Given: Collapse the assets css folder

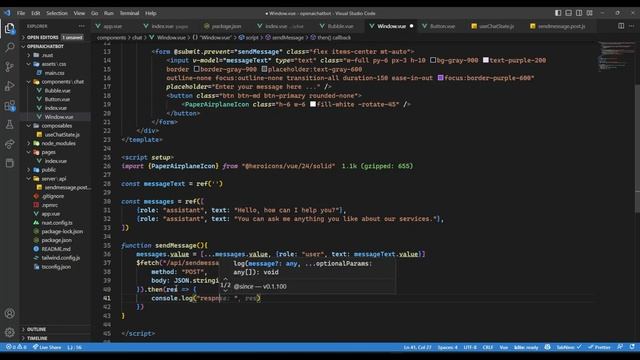Looking at the screenshot, I should (x=55, y=64).
